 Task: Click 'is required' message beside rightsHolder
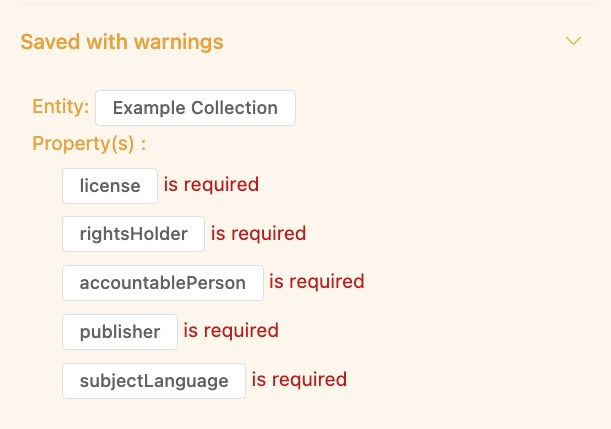[258, 233]
